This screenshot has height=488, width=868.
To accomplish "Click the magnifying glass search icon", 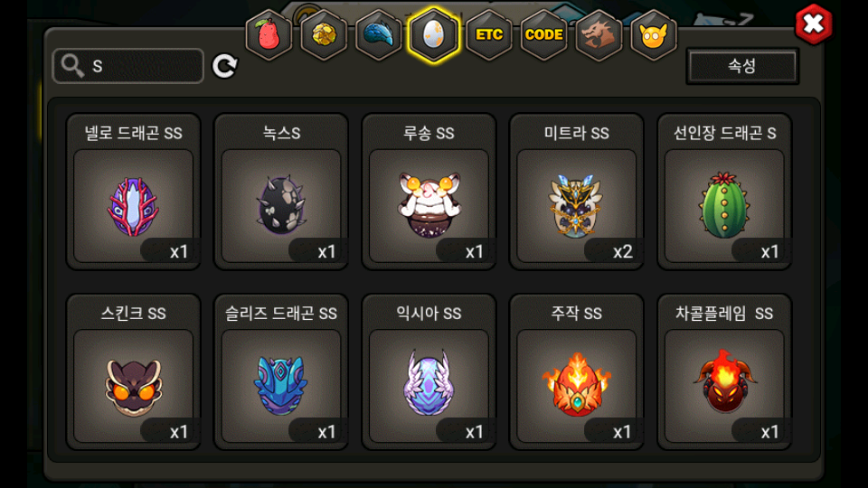I will pos(72,66).
